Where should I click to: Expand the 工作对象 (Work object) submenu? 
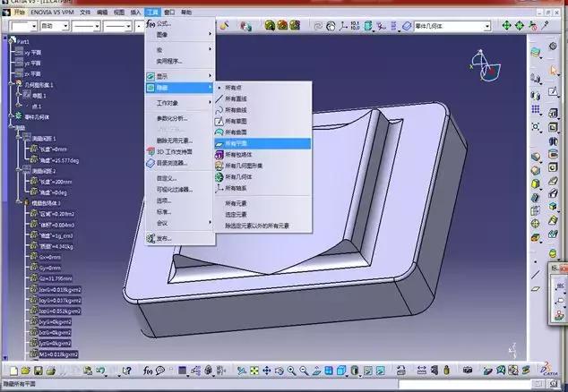point(170,104)
